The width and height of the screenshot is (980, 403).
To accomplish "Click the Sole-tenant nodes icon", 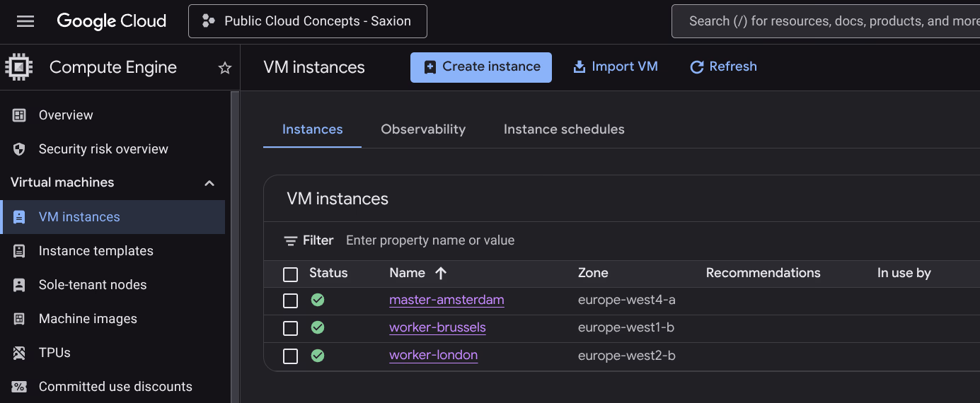I will [x=19, y=285].
